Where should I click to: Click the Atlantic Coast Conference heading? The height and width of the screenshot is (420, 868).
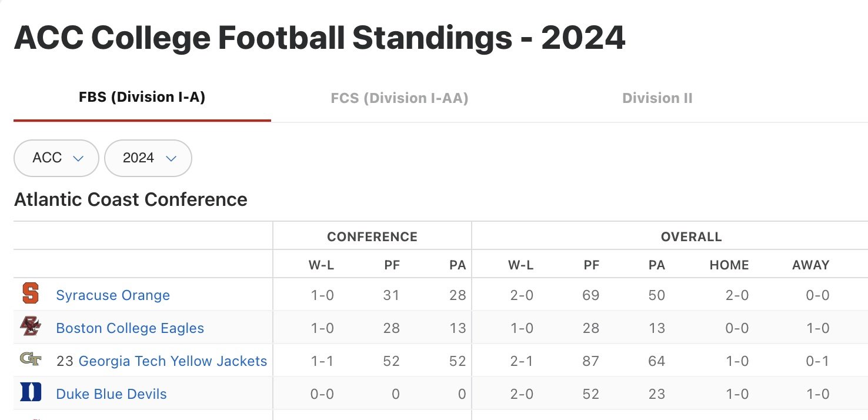(x=131, y=199)
